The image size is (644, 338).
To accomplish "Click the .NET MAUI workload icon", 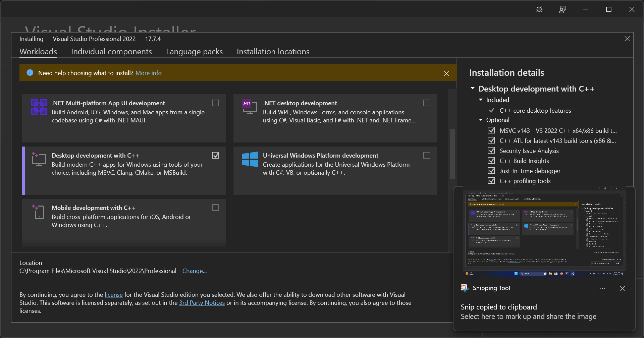I will (x=39, y=107).
